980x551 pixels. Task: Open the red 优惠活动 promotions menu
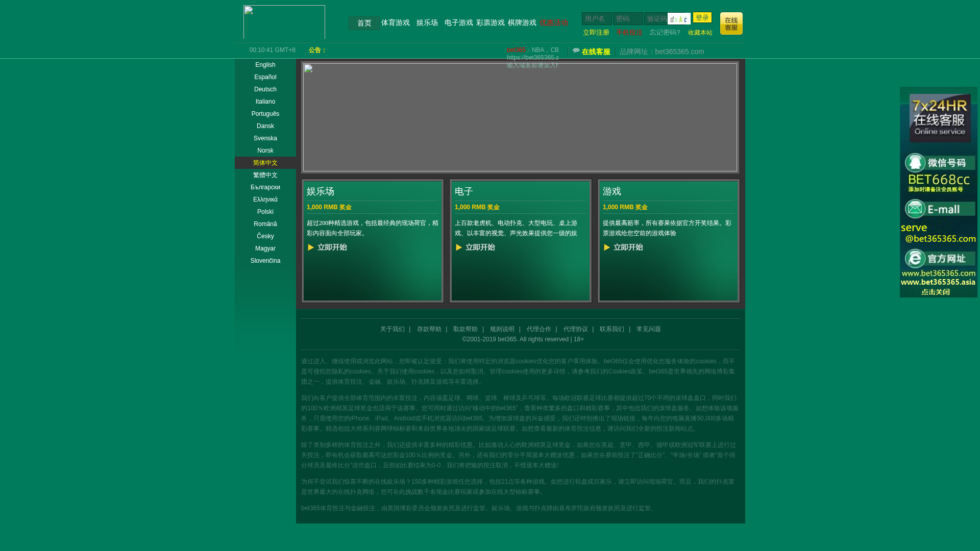(554, 23)
